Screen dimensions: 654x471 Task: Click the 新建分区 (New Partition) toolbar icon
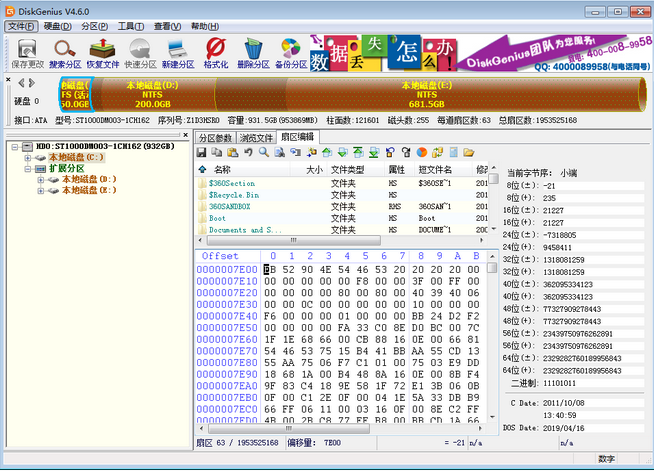coord(178,52)
